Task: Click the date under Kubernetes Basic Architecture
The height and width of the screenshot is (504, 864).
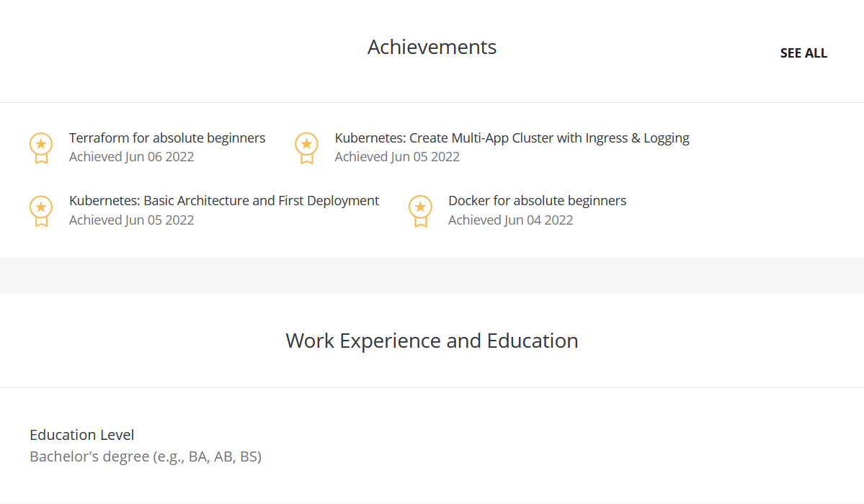Action: coord(131,220)
